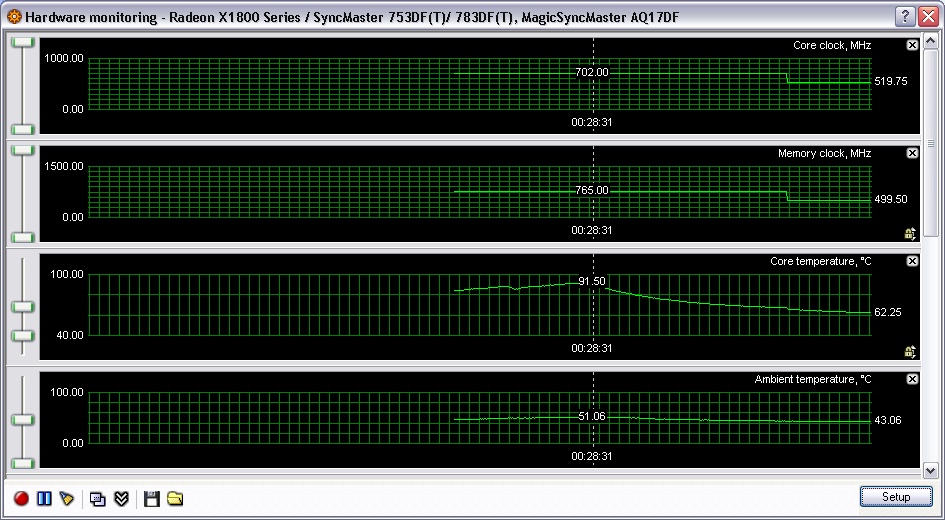Image resolution: width=945 pixels, height=520 pixels.
Task: Click the gear icon in the title bar
Action: pos(14,17)
